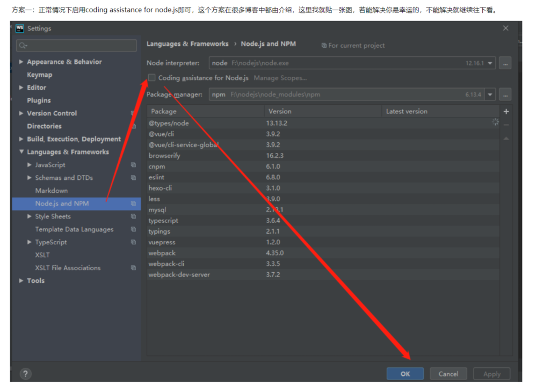Image resolution: width=558 pixels, height=392 pixels.
Task: Expand Build, Execution, Deployment section
Action: [x=21, y=139]
